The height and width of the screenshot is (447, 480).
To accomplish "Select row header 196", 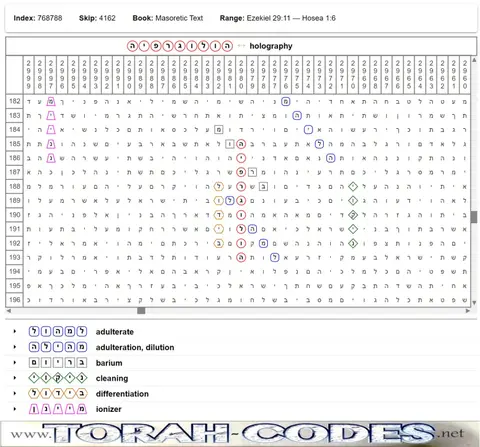I will tap(14, 300).
